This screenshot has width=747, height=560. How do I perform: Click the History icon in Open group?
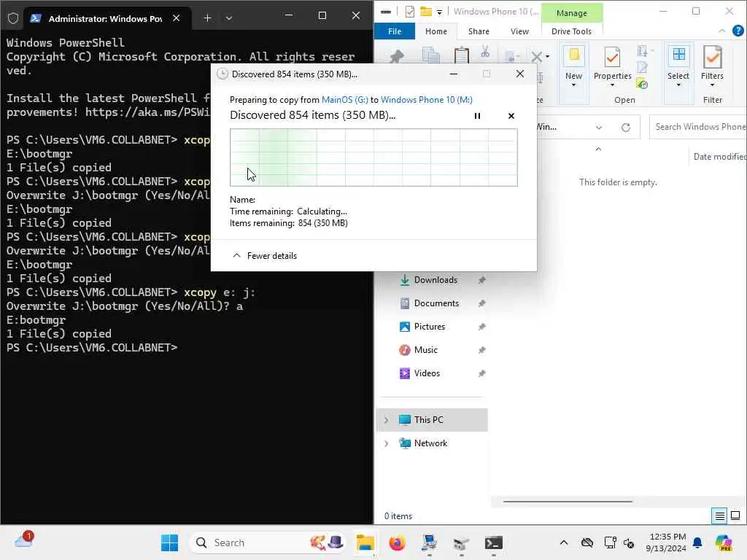[642, 85]
